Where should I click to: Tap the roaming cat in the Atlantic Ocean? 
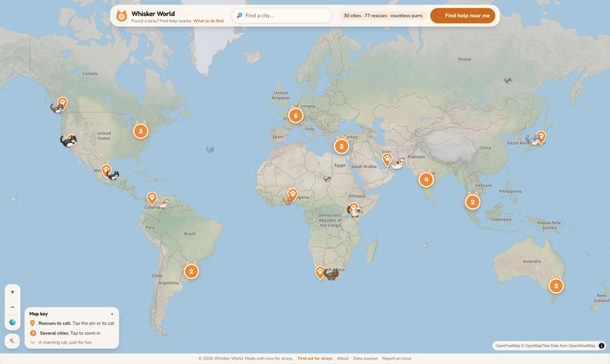click(210, 149)
